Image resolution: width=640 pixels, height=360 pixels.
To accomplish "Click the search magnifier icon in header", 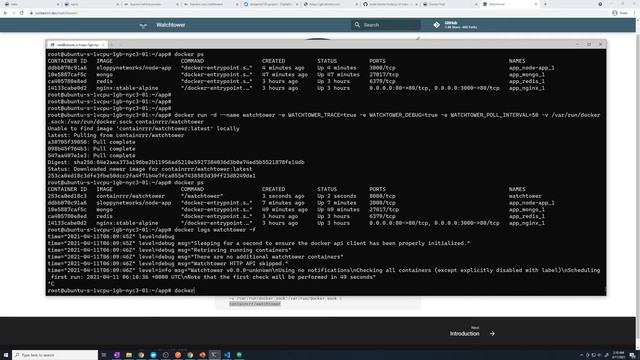I will pyautogui.click(x=357, y=25).
